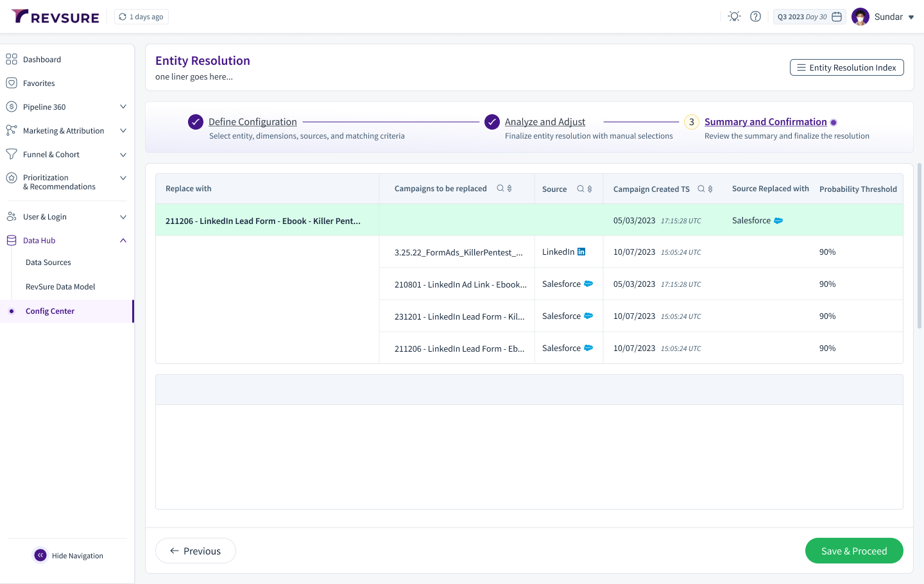The height and width of the screenshot is (584, 924).
Task: Expand the User & Login chevron
Action: point(123,217)
